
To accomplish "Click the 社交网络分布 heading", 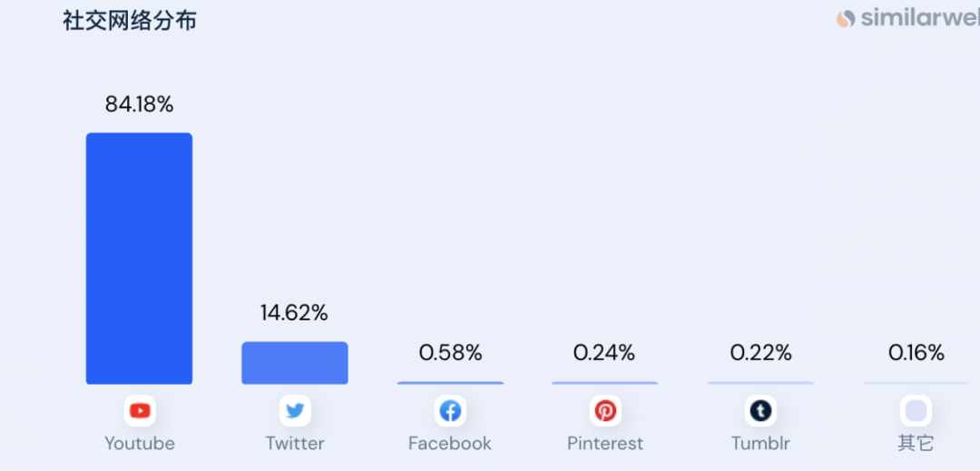I will point(130,21).
